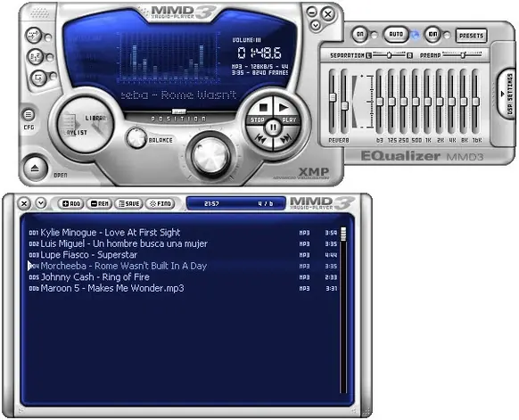Toggle the second ON button beside AUTO
This screenshot has height=420, width=519.
point(432,34)
